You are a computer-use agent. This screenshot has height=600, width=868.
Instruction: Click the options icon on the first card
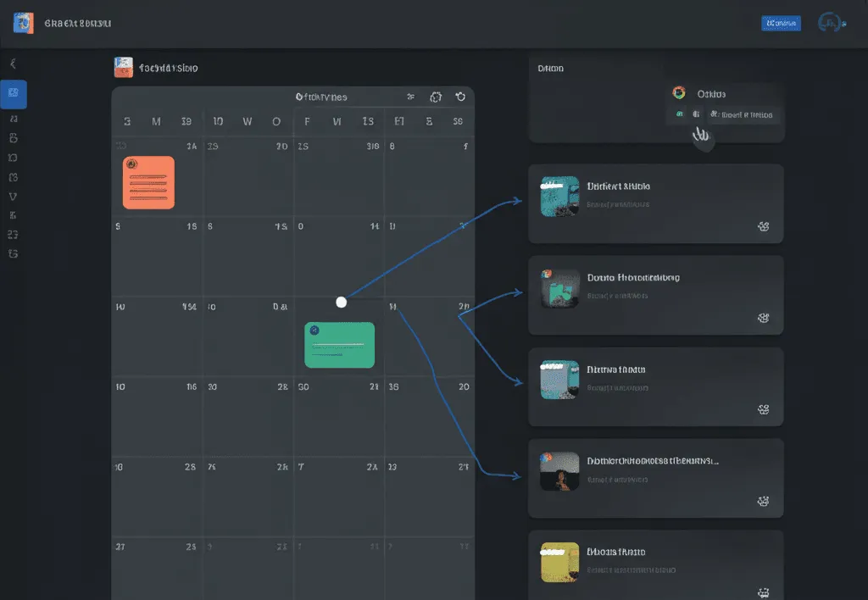pyautogui.click(x=763, y=226)
